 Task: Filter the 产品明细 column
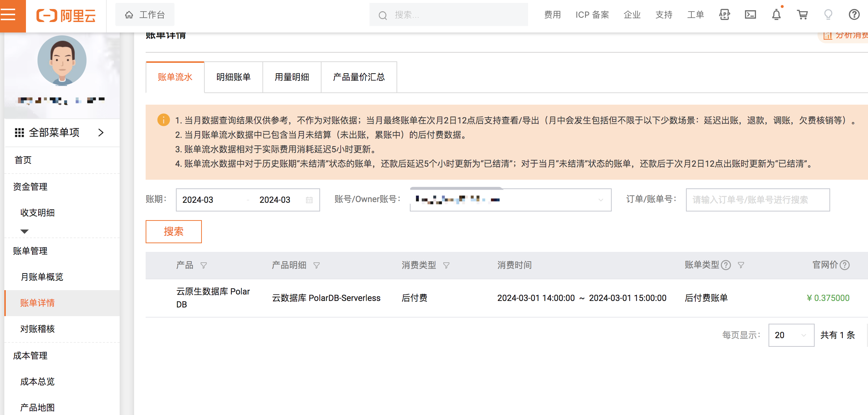pyautogui.click(x=316, y=265)
